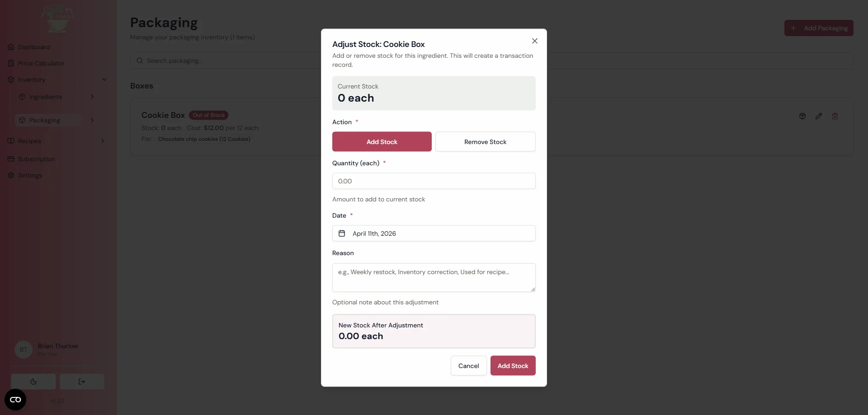This screenshot has width=868, height=415.
Task: Click the Add Packaging button
Action: point(819,28)
